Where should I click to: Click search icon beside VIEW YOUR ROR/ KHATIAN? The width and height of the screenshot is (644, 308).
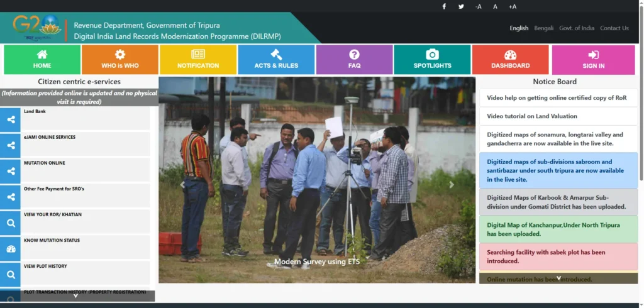10,223
